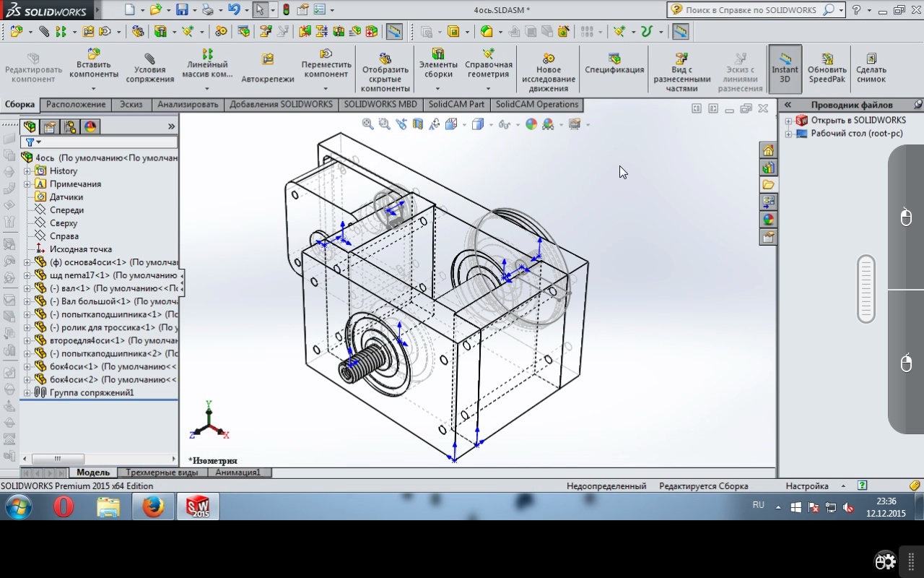Open SolidCAM Operations tab
Image resolution: width=924 pixels, height=578 pixels.
[537, 105]
